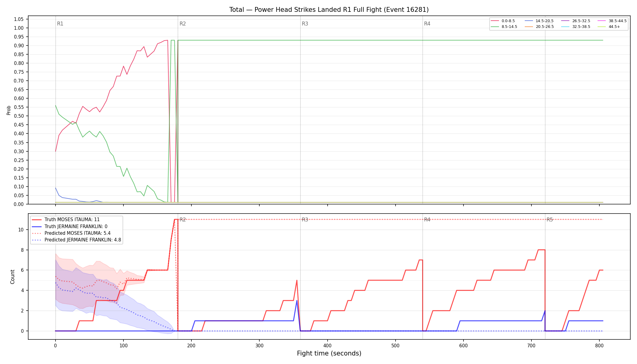Click the R1 round marker in the probability chart
Image resolution: width=637 pixels, height=364 pixels.
point(60,24)
